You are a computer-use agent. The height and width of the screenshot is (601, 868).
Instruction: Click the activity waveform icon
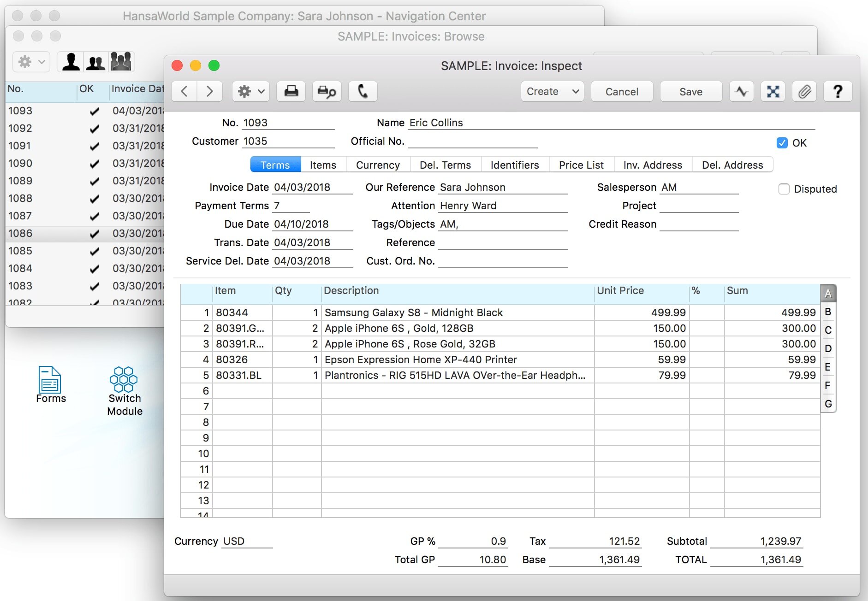tap(742, 91)
